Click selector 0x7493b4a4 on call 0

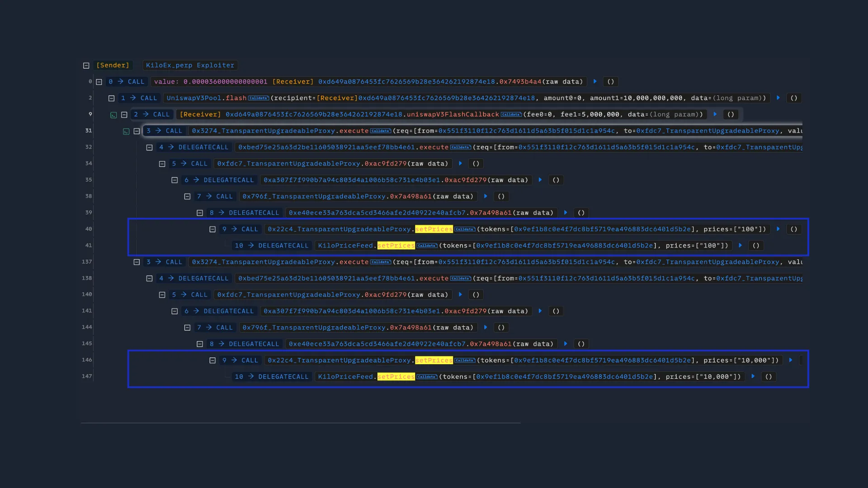(x=520, y=82)
